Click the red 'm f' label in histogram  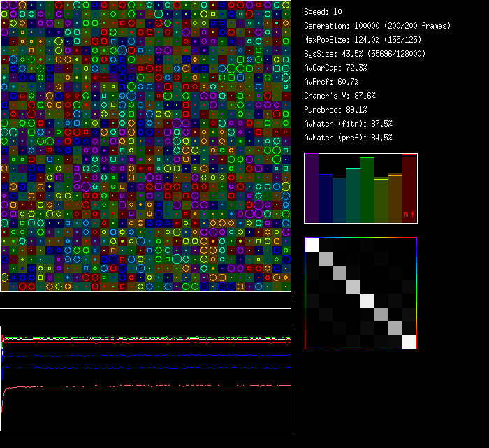tap(409, 214)
